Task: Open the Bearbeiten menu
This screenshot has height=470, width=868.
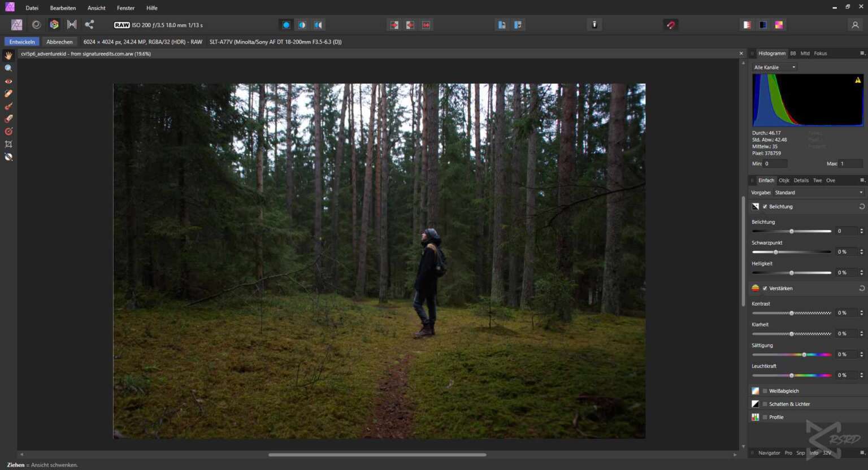Action: pos(63,8)
